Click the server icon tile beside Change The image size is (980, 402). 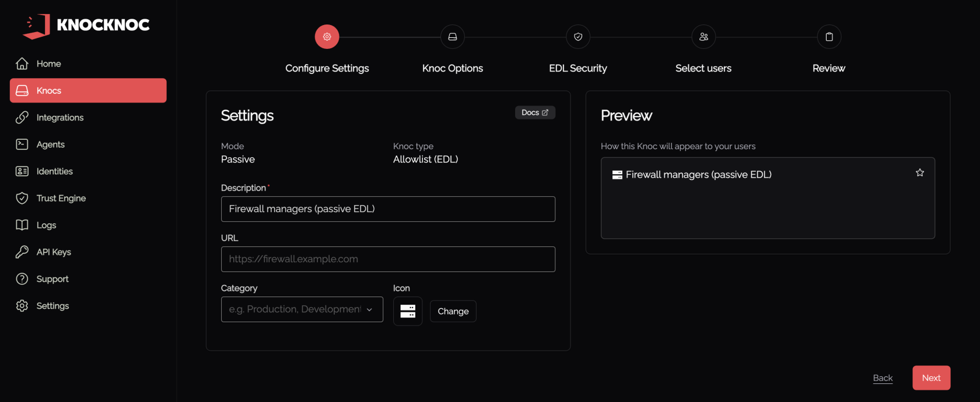coord(408,311)
